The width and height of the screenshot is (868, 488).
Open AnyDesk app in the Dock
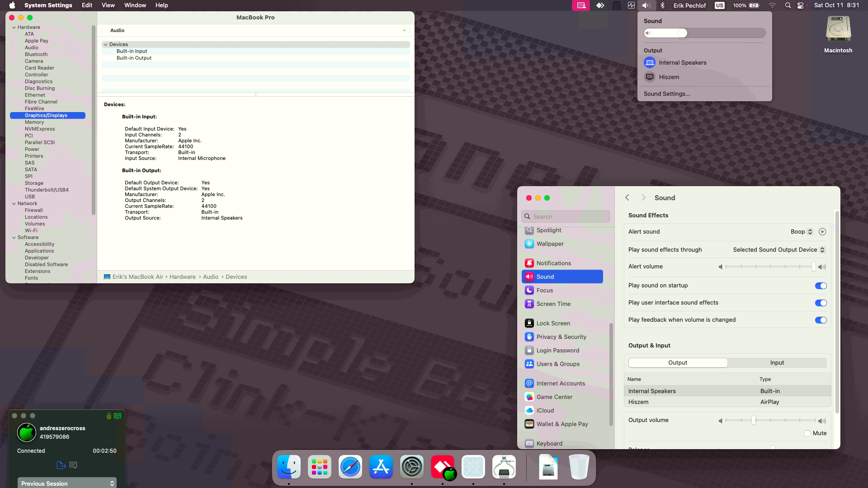(443, 467)
